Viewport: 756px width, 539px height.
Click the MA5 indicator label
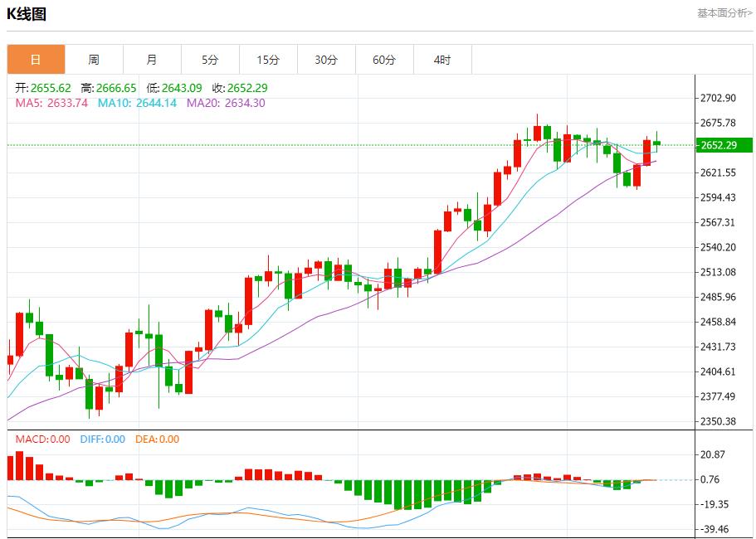pyautogui.click(x=51, y=103)
